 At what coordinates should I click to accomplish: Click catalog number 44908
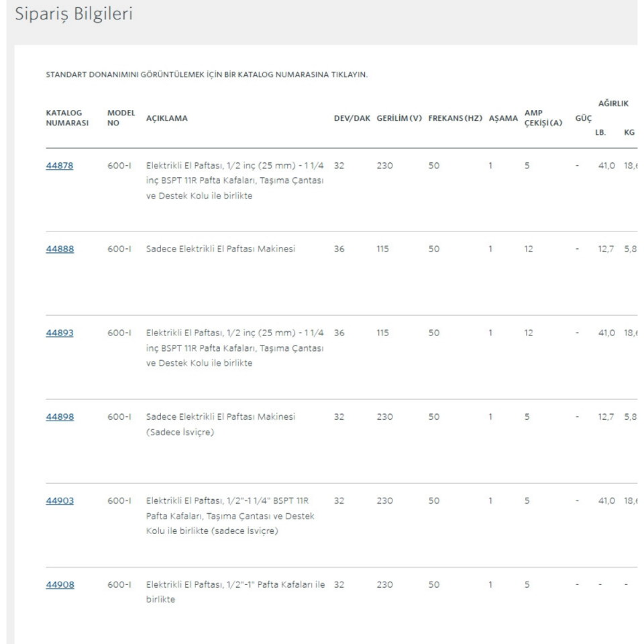click(59, 584)
